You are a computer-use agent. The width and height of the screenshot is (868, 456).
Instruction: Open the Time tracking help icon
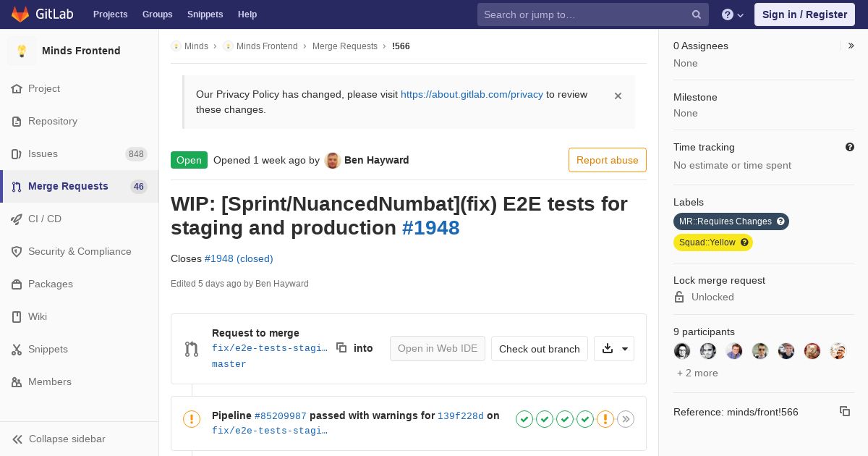pos(850,147)
